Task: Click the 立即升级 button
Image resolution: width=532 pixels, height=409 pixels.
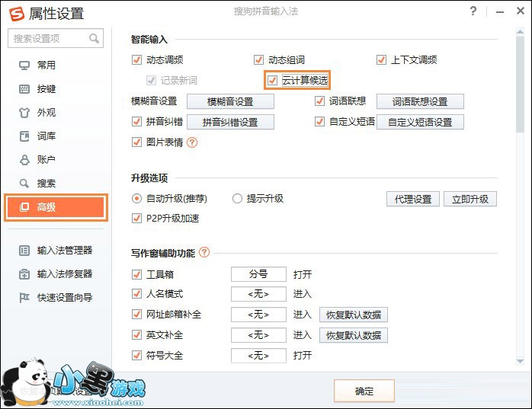Action: point(470,199)
